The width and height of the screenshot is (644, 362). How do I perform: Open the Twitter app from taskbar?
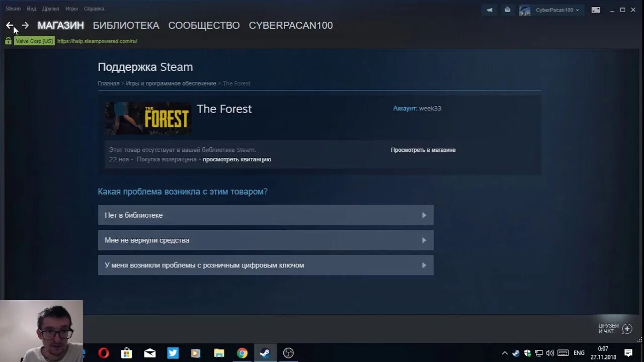173,353
